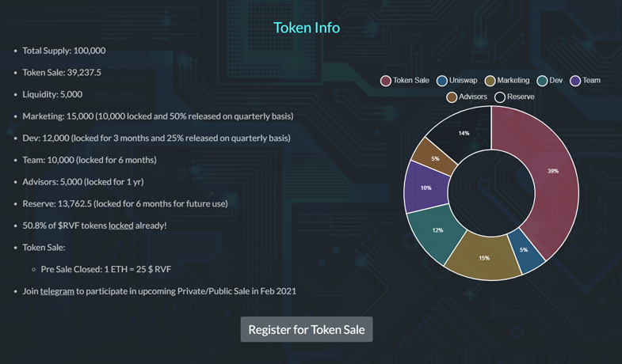This screenshot has width=622, height=364.
Task: Click the Register for Token Sale button
Action: point(306,329)
